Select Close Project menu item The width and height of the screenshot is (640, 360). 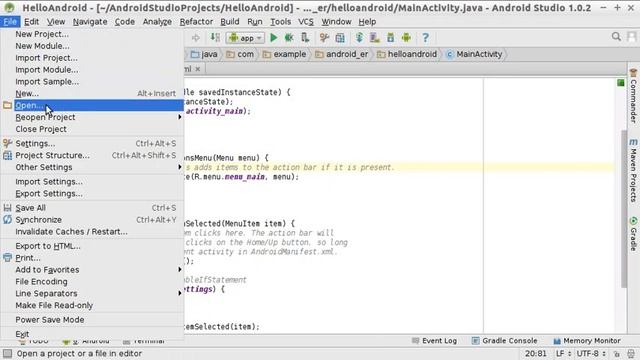92,129
